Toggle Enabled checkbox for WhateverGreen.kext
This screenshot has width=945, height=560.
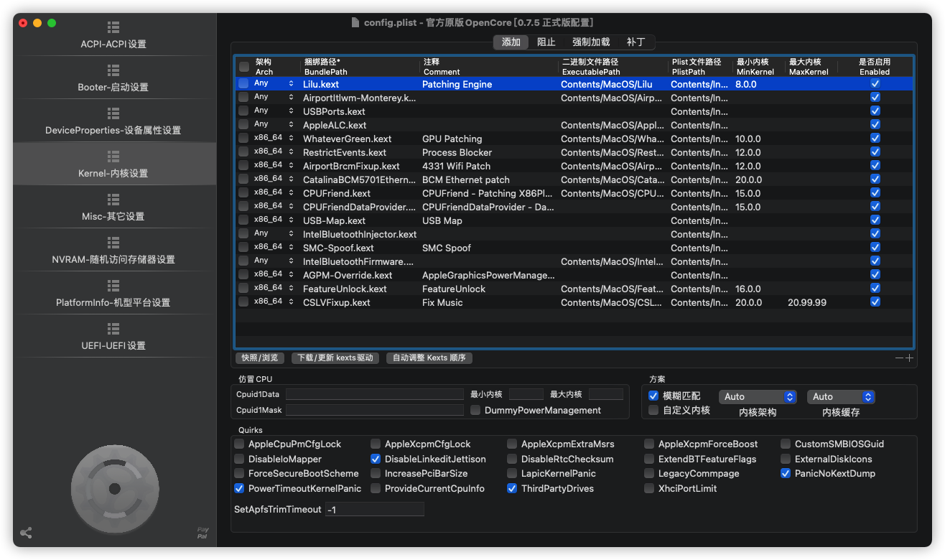click(875, 139)
